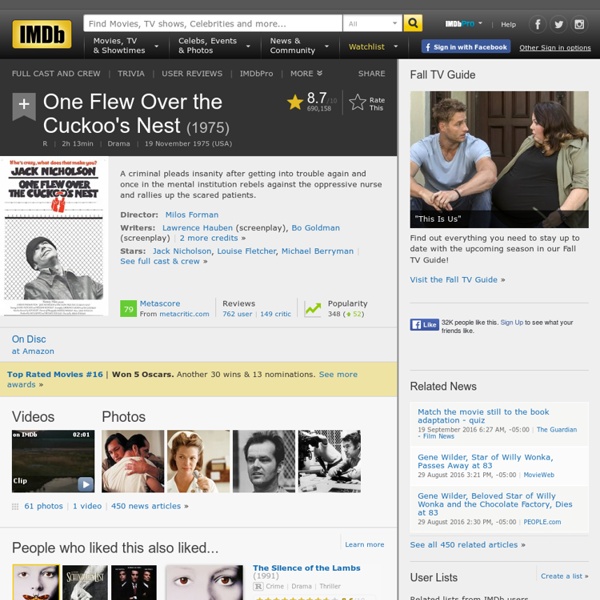
Task: Click Create a list link
Action: coord(564,576)
